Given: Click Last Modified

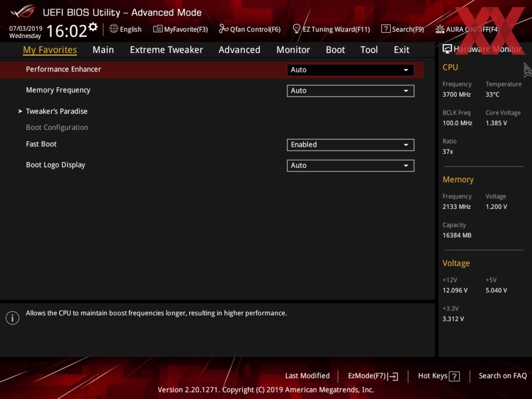Looking at the screenshot, I should [x=307, y=376].
